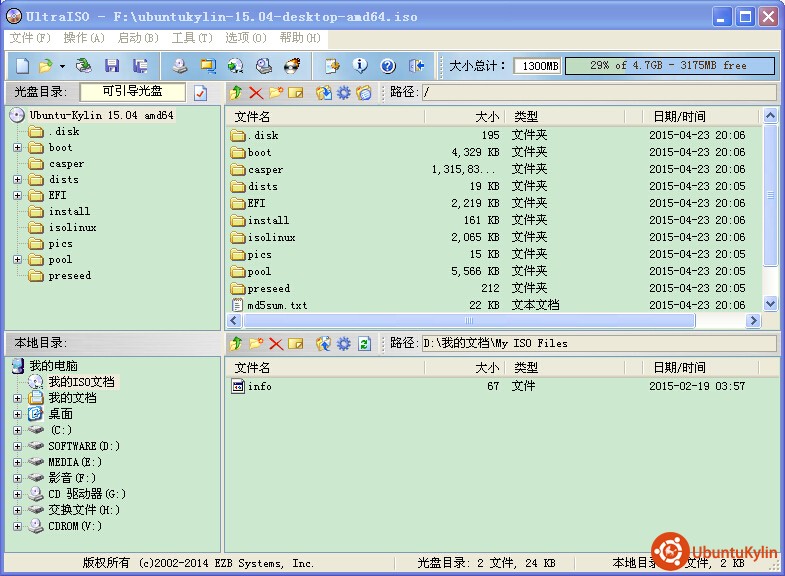Click red X delete in disc pane
The width and height of the screenshot is (785, 576).
[256, 93]
